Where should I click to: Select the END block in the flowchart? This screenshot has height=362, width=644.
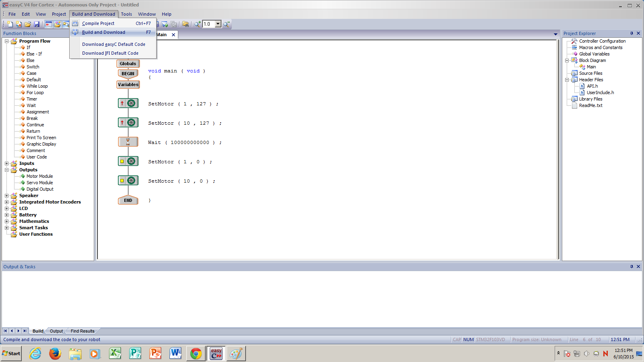[x=128, y=200]
